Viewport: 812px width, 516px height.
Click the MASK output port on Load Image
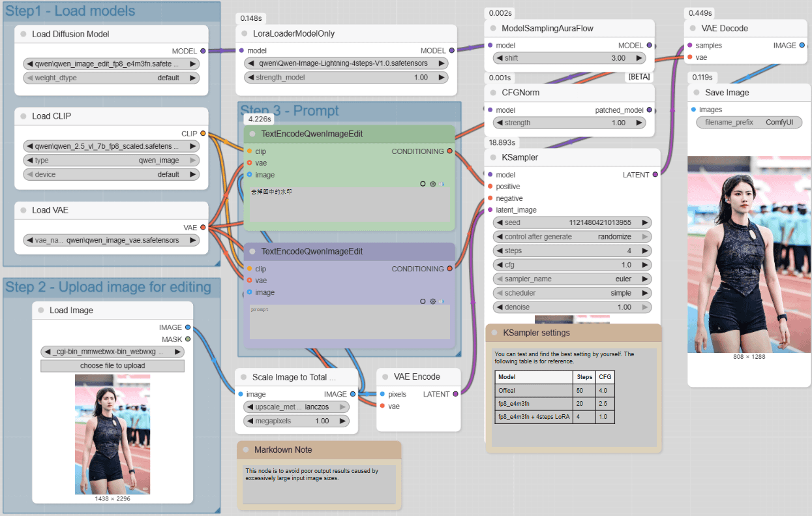(188, 339)
